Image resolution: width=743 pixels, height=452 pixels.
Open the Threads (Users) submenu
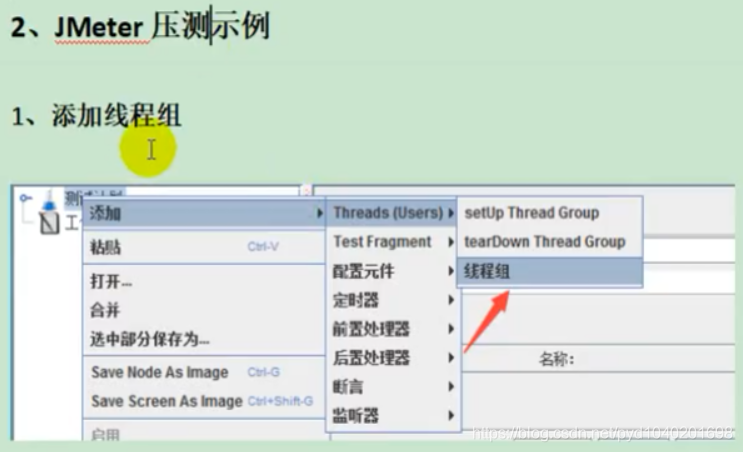[x=392, y=213]
